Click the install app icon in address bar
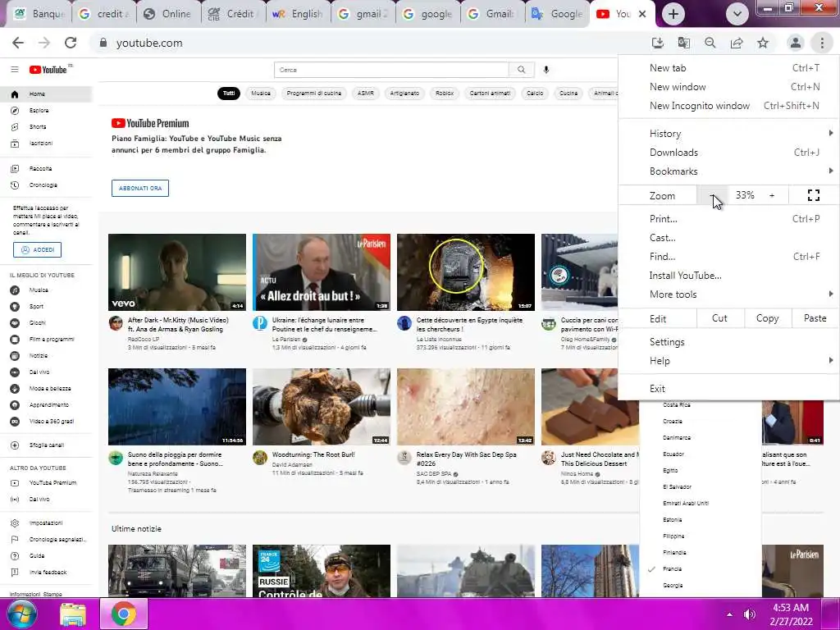Viewport: 840px width, 630px height. pyautogui.click(x=657, y=43)
